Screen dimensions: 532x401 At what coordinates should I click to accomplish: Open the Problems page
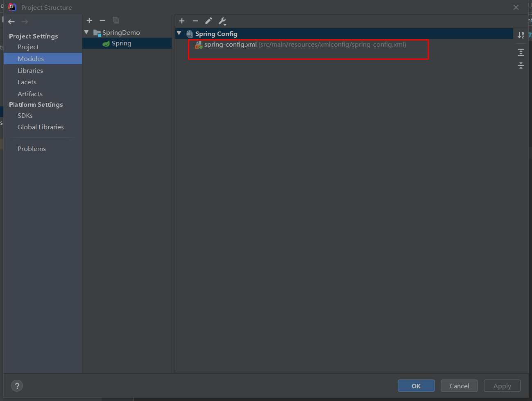(x=32, y=149)
